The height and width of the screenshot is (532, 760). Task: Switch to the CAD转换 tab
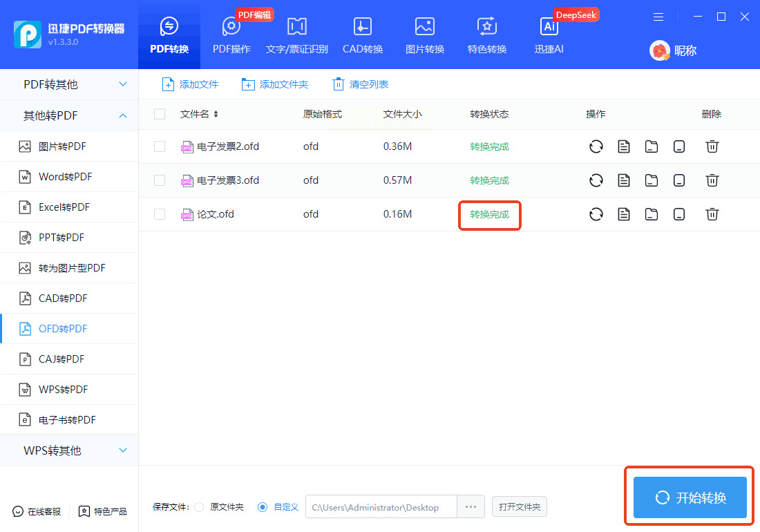click(363, 35)
